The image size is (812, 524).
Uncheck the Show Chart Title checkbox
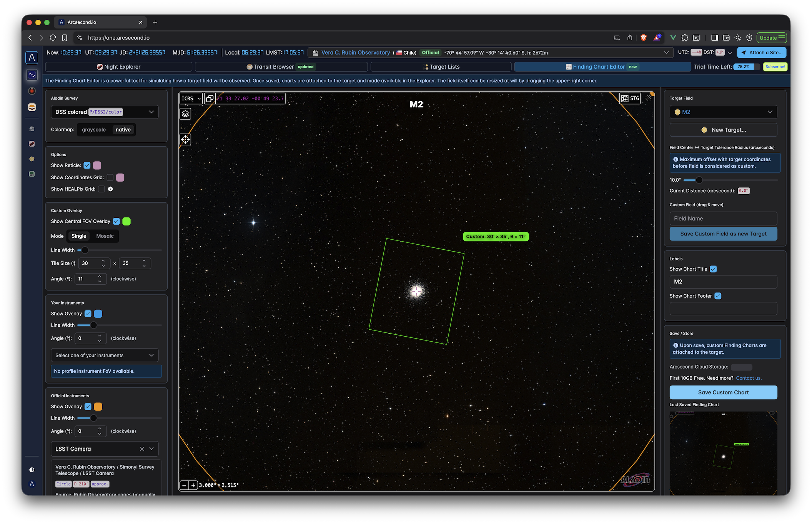pos(713,269)
